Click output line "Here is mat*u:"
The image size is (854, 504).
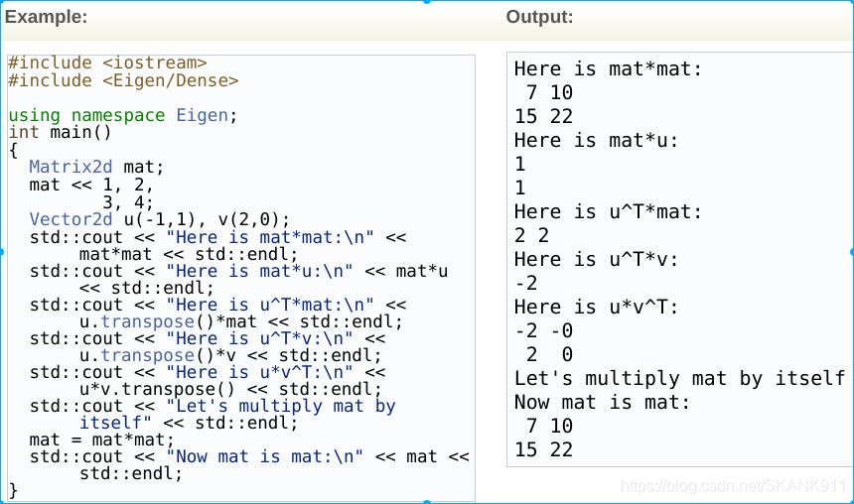[x=597, y=141]
